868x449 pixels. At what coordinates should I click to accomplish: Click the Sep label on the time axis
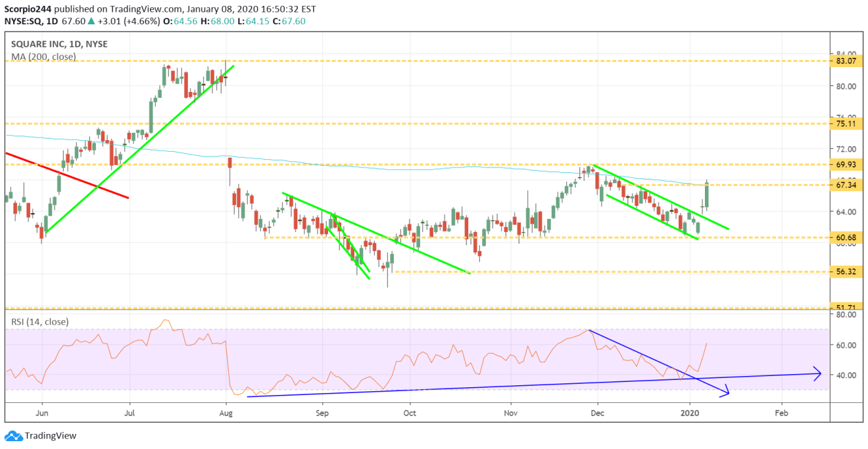pyautogui.click(x=322, y=413)
